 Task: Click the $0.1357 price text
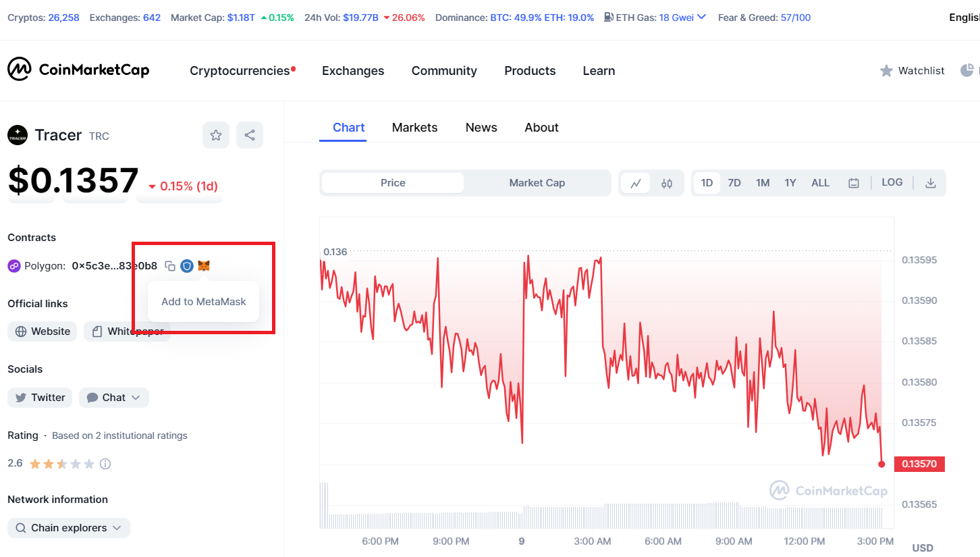click(73, 181)
